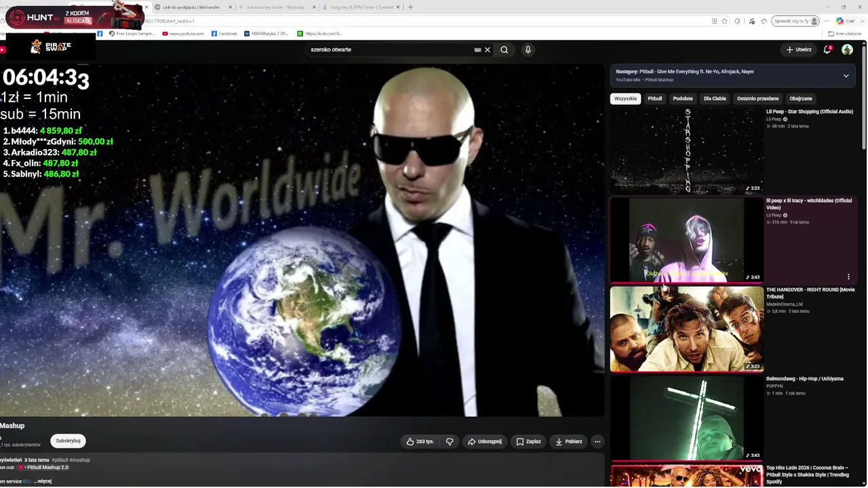Open the Facebook bookmark next to youtube.com
868x488 pixels.
pos(224,33)
